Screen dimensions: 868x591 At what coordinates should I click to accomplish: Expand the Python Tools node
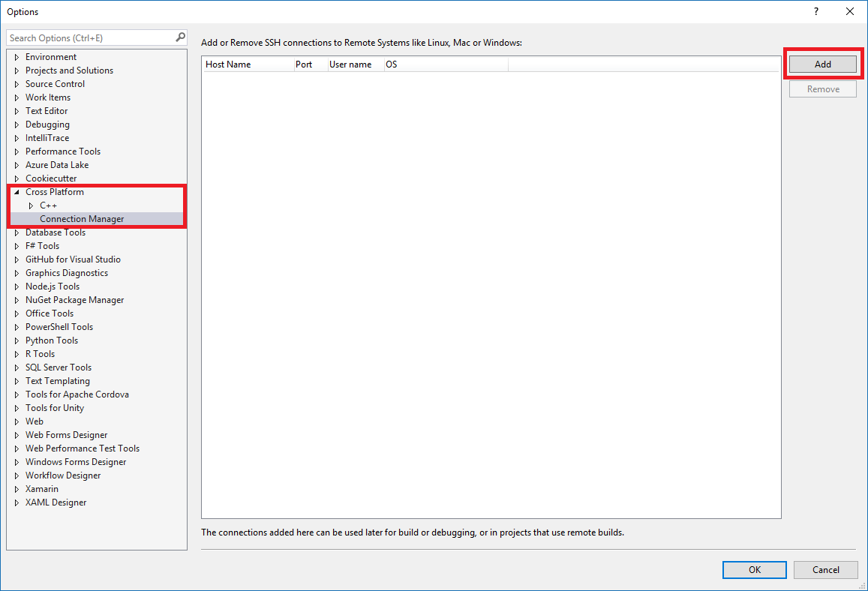point(17,340)
